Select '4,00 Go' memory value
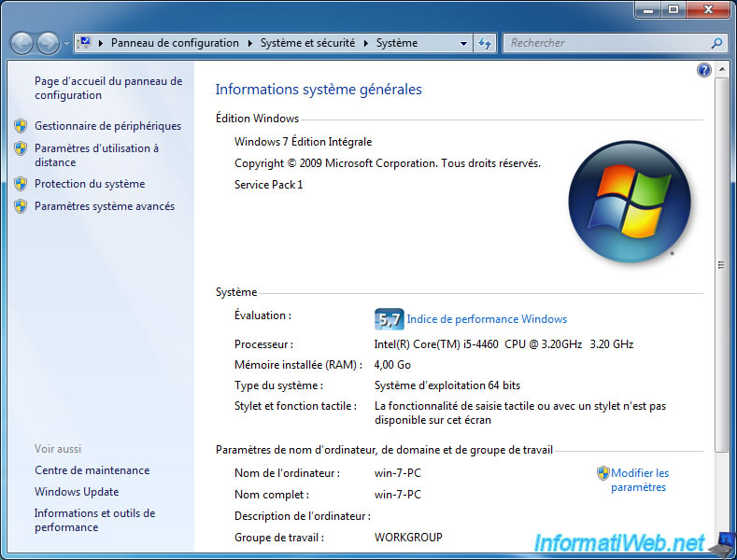Screen dimensions: 737x560 click(392, 365)
